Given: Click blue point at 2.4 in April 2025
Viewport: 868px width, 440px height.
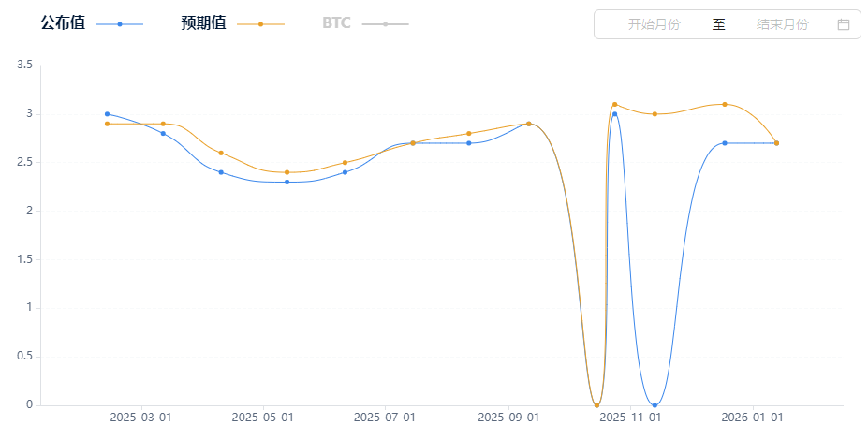Looking at the screenshot, I should 221,172.
